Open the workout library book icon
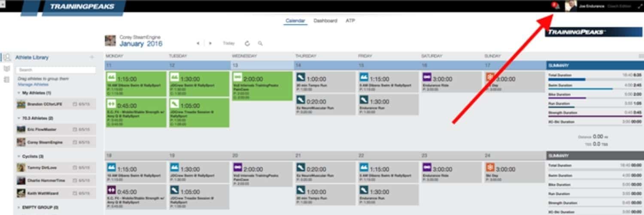 [7, 69]
